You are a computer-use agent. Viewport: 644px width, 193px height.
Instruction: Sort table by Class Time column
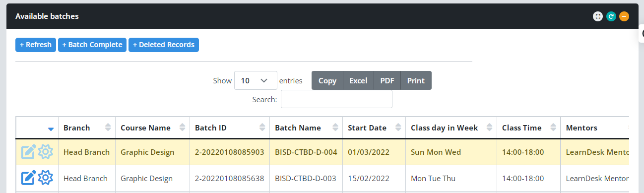click(x=529, y=128)
